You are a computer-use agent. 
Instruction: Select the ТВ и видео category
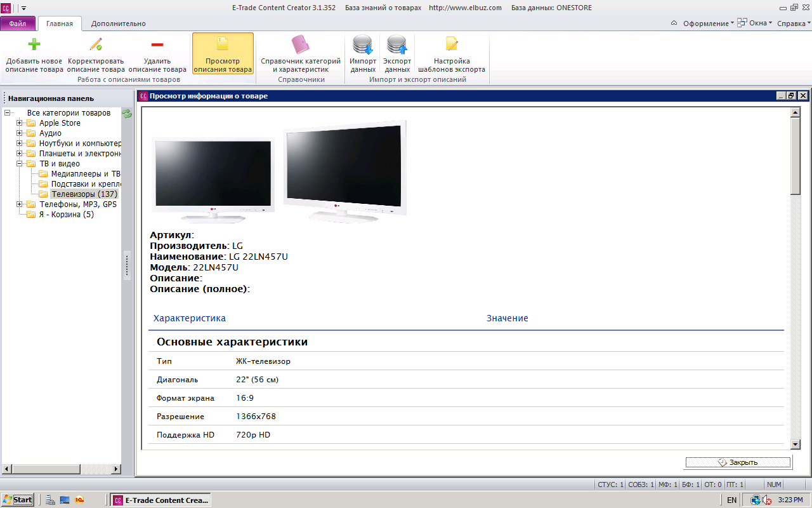tap(60, 164)
